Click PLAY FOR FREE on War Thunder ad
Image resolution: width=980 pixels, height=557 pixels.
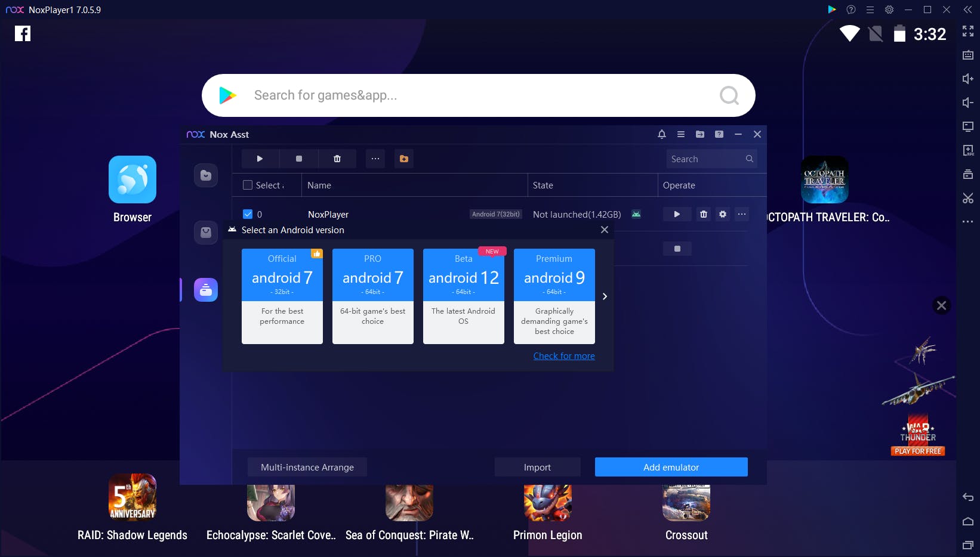pos(918,451)
